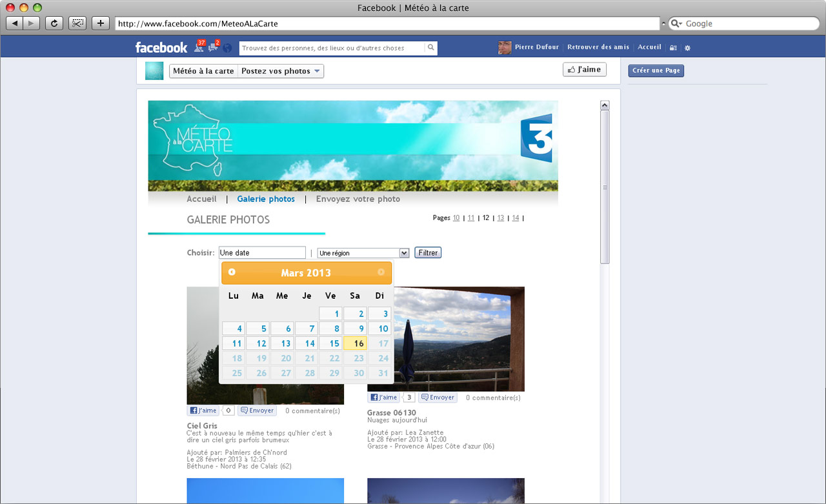Open privacy shortcuts lock icon
Image resolution: width=826 pixels, height=504 pixels.
click(673, 48)
